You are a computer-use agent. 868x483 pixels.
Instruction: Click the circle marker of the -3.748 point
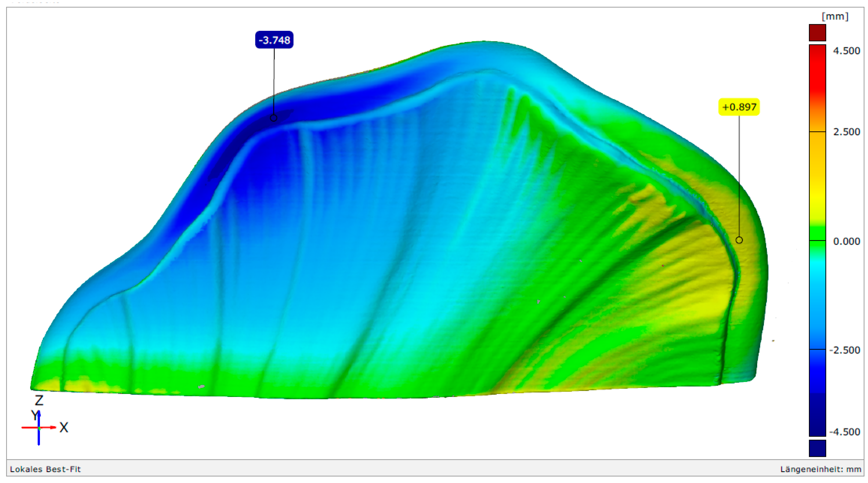coord(274,118)
